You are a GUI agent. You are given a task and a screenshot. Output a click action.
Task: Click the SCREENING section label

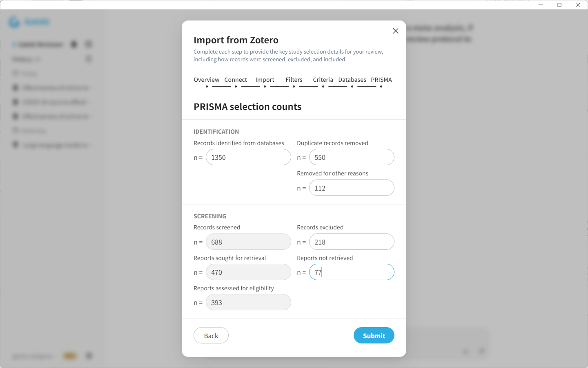coord(210,216)
